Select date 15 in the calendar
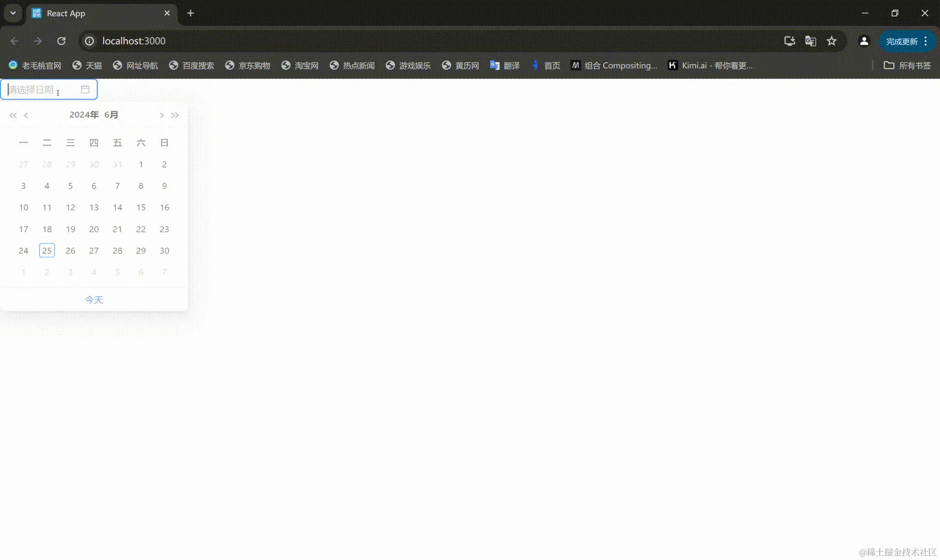 [x=141, y=207]
